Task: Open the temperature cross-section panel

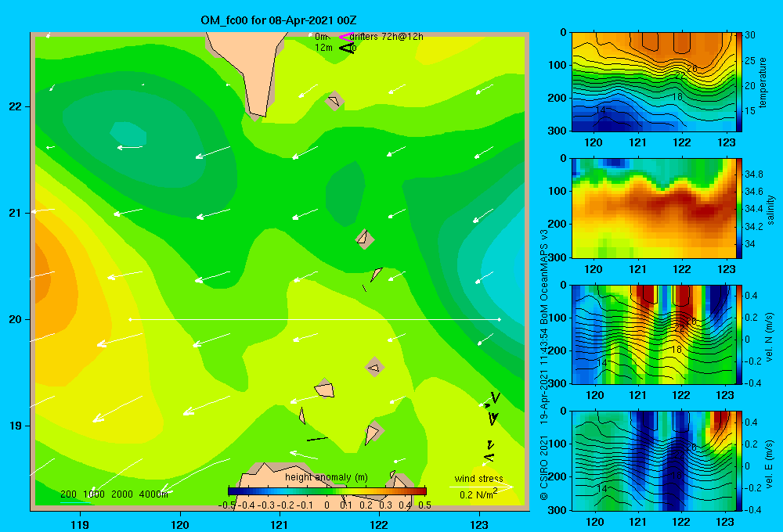Action: (654, 82)
